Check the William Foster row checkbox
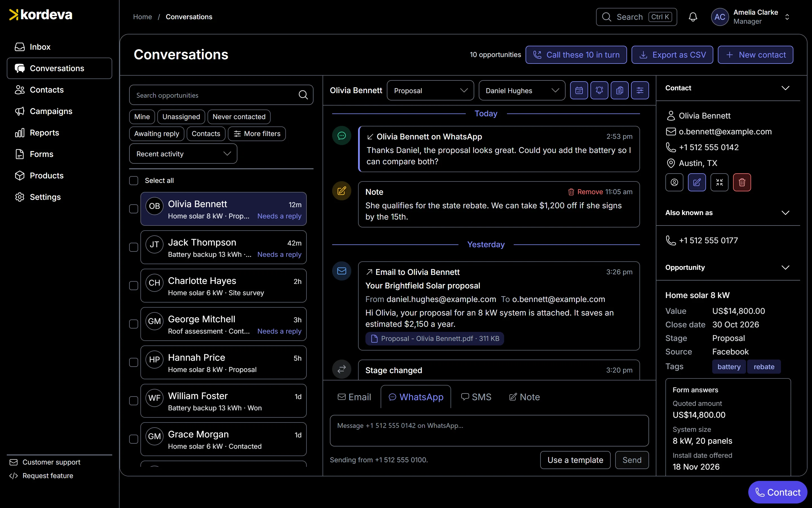Viewport: 812px width, 508px height. tap(134, 400)
